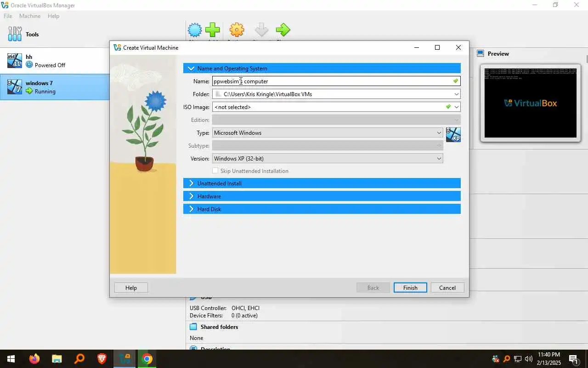588x368 pixels.
Task: Click the VirtualBox preview thumbnail
Action: click(530, 103)
